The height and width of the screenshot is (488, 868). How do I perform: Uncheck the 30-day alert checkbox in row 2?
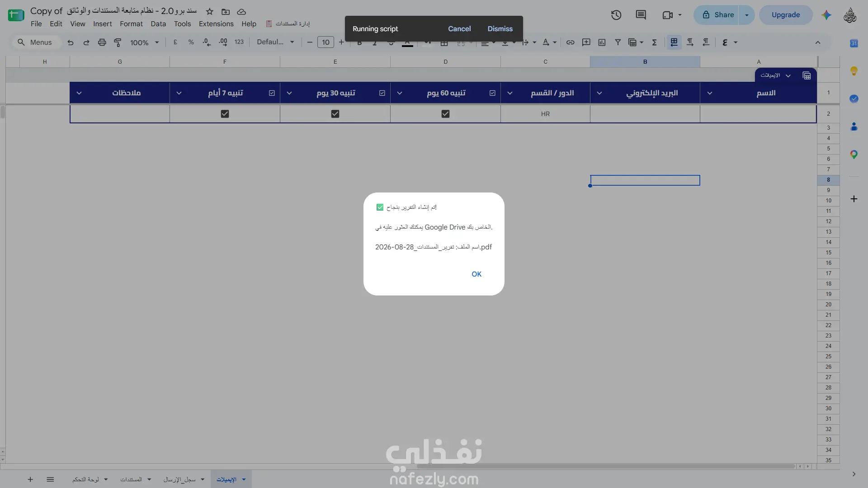click(335, 114)
